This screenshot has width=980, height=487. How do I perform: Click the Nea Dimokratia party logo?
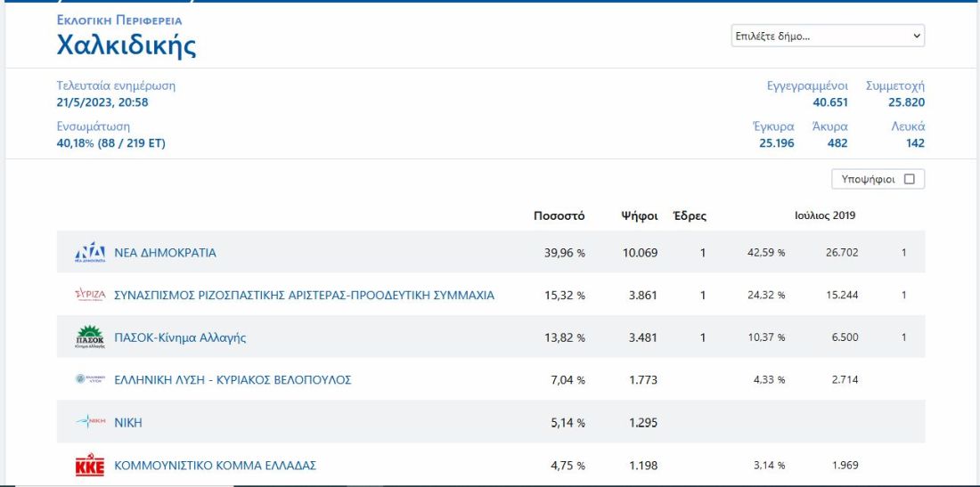[x=90, y=252]
